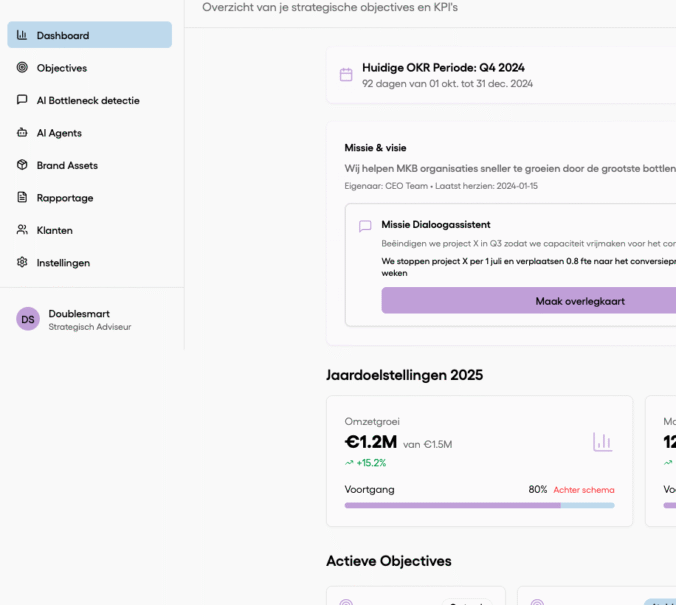Click the Missie Dialoogassistent speech bubble icon
Viewport: 676px width, 605px height.
(x=365, y=226)
